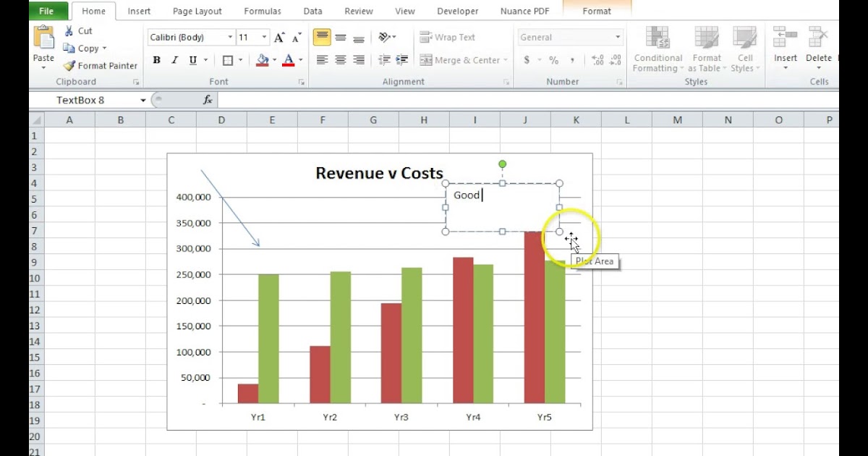
Task: Center text horizontally
Action: point(340,60)
